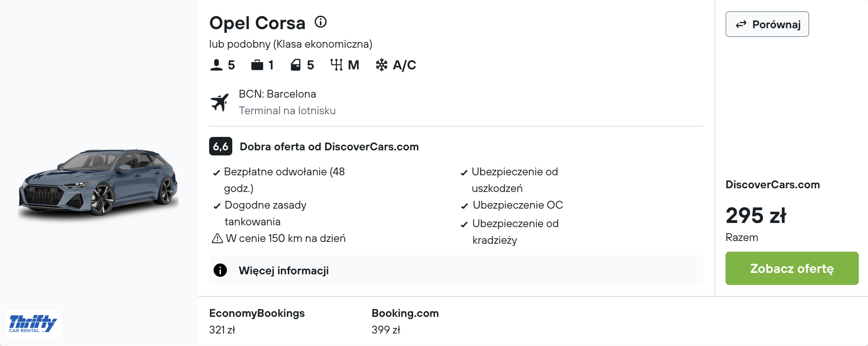Click 'Ubezpieczenie od uszkodzeń' item
Image resolution: width=868 pixels, height=346 pixels.
tap(515, 180)
